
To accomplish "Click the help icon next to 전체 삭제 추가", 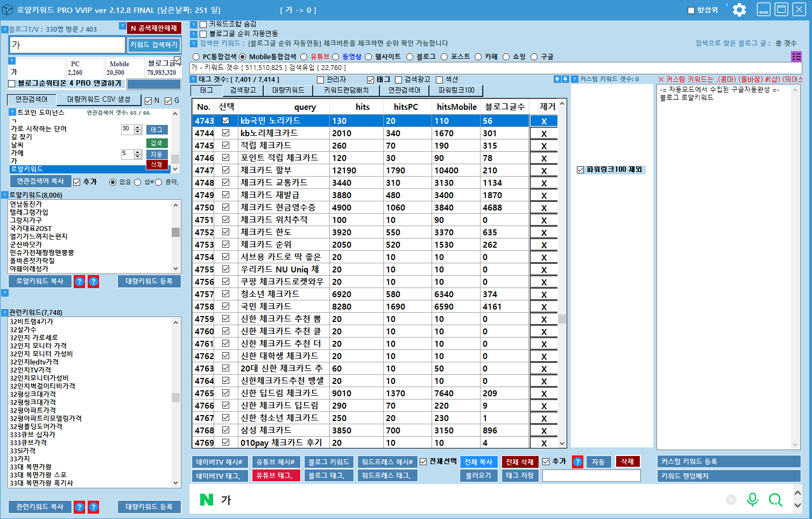I will point(577,462).
